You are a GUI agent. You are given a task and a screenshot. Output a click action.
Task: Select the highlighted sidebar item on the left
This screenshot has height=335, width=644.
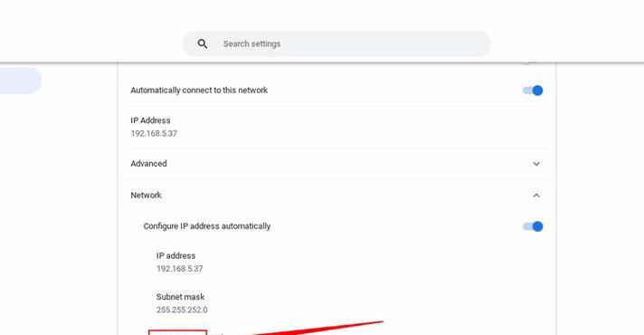tap(20, 81)
